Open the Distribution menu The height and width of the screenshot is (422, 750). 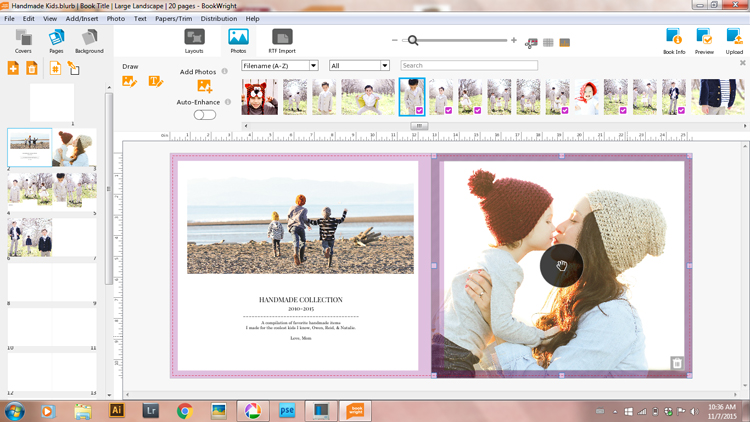tap(219, 19)
